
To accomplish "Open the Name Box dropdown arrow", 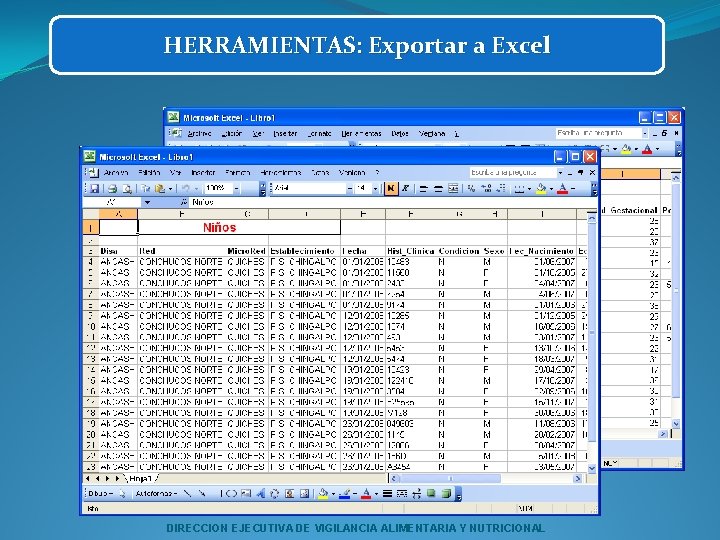I will pos(147,202).
